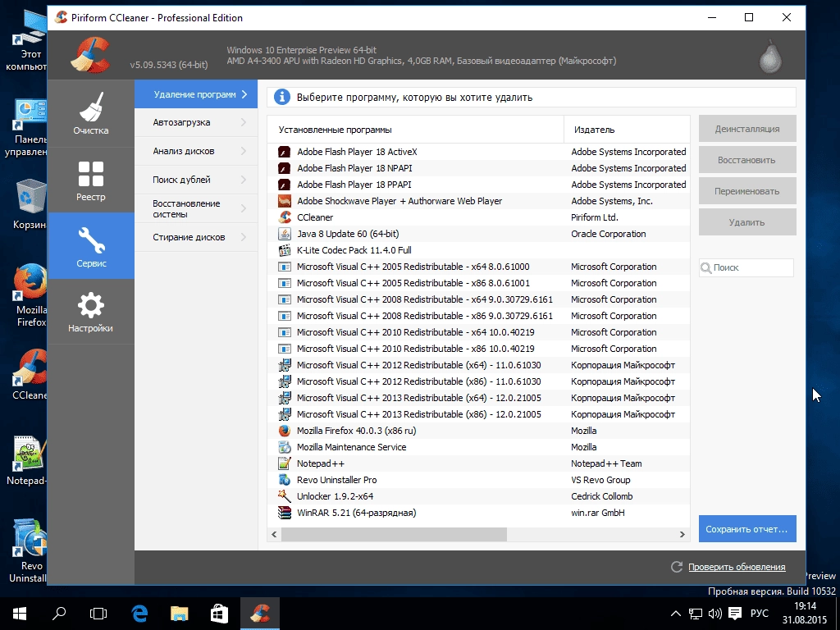Click the Visual C++ 2012 (x64) installer icon
840x630 pixels.
pos(285,365)
